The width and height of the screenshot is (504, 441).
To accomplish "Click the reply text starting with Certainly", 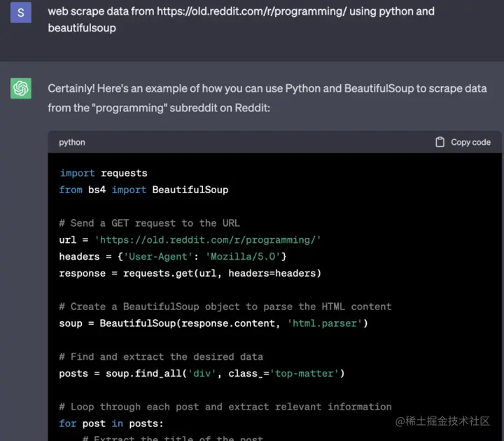I will (x=267, y=98).
